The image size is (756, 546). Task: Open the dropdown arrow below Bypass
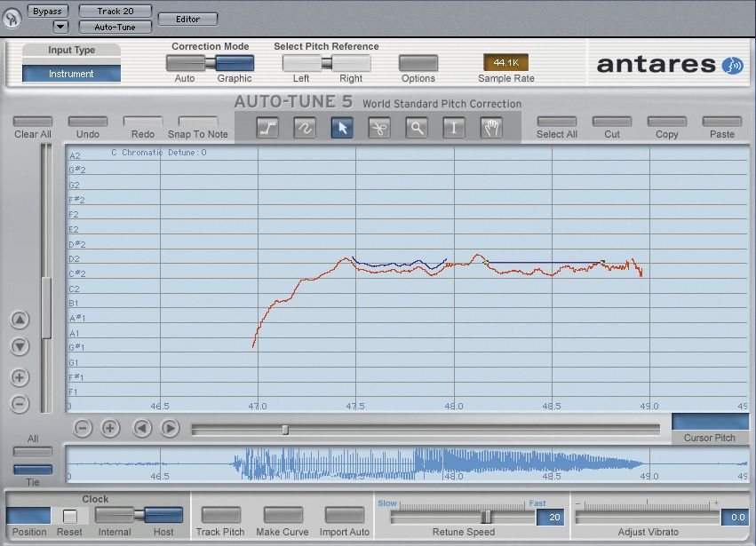pos(60,27)
